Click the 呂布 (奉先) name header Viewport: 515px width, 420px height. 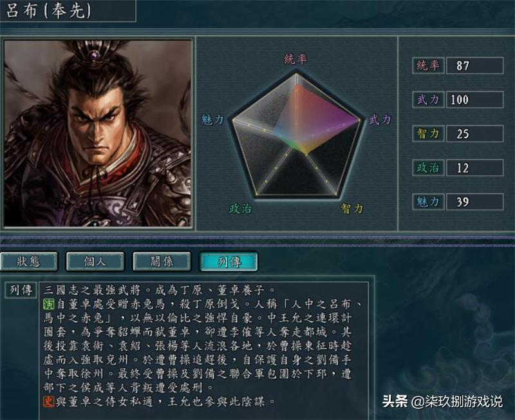coord(49,10)
